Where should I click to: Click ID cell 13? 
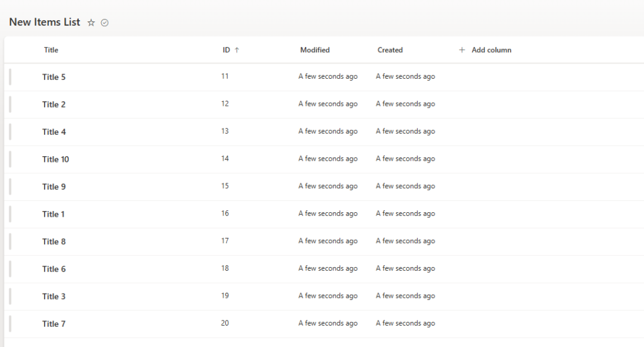coord(225,131)
